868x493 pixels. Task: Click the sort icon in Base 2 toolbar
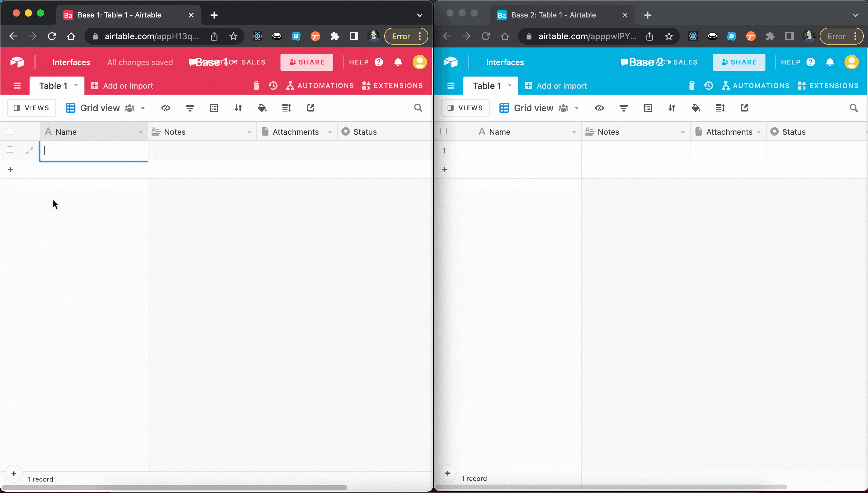[672, 108]
